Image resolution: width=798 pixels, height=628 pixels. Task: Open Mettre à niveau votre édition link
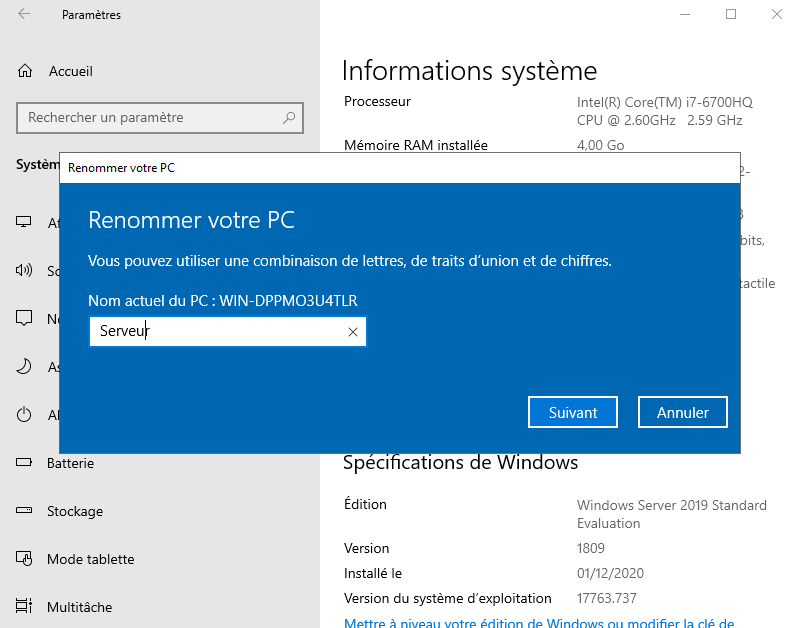[x=539, y=622]
